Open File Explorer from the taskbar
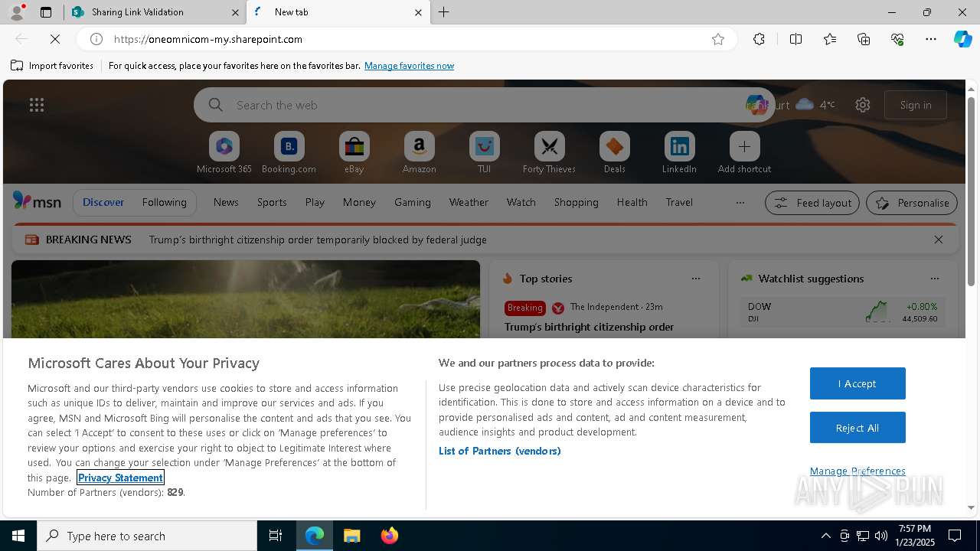Image resolution: width=980 pixels, height=551 pixels. [x=351, y=536]
